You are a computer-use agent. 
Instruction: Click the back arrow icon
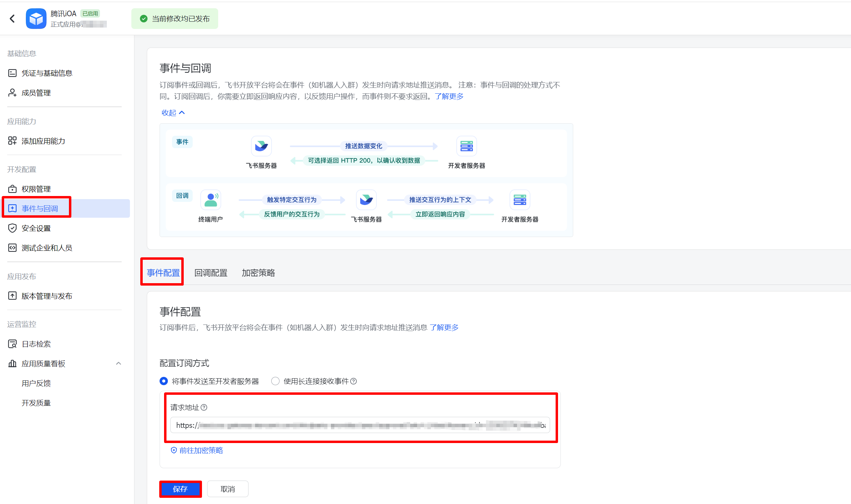[x=12, y=19]
